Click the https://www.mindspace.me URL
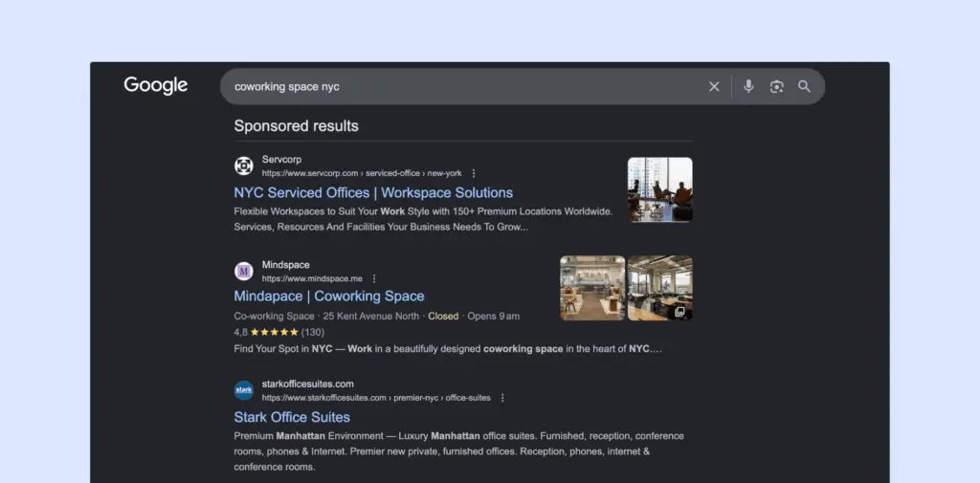Screen dimensions: 980x483 pos(312,278)
